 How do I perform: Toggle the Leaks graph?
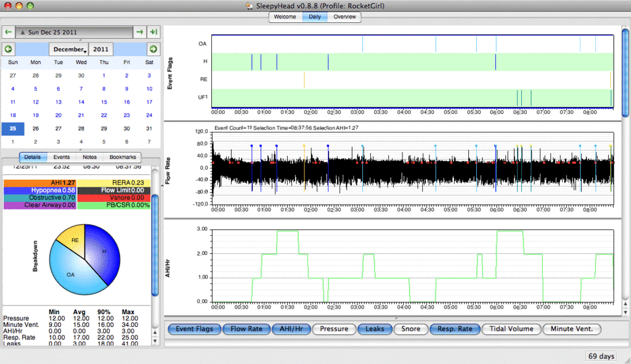point(375,329)
